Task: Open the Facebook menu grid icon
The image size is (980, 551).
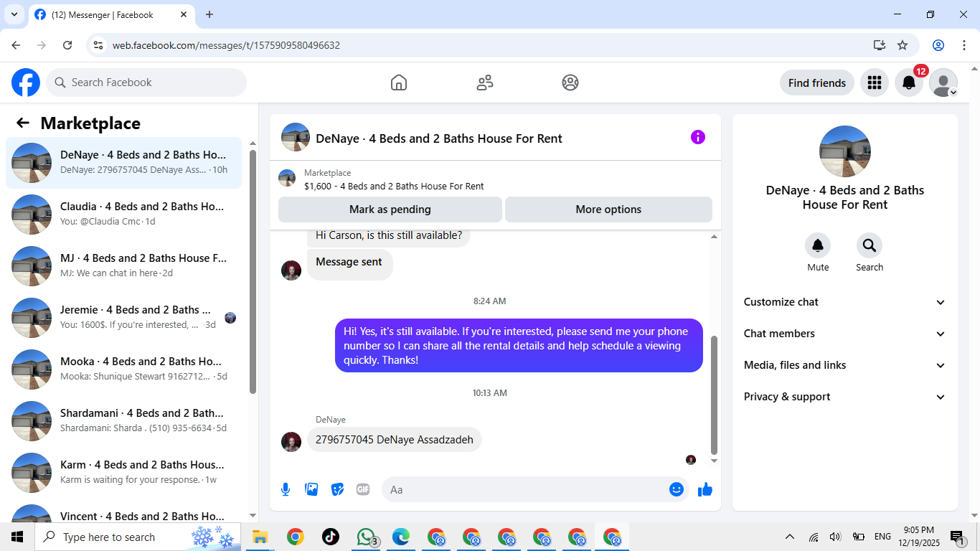Action: tap(874, 83)
